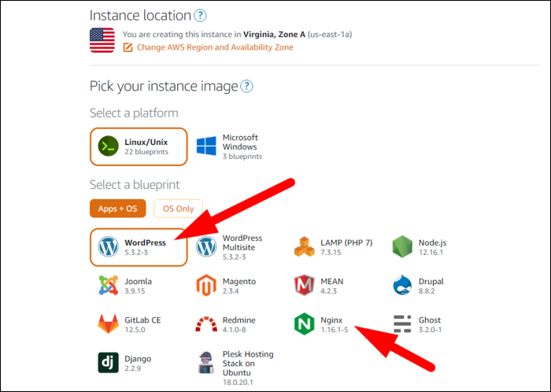Choose the Node.js 12.16.1 label
Screen dimensions: 551x392
pos(433,247)
